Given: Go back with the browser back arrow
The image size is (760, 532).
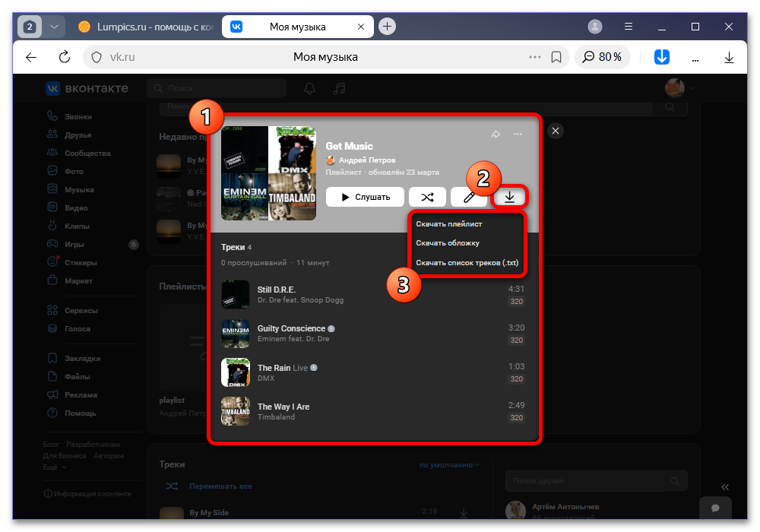Looking at the screenshot, I should (x=31, y=57).
